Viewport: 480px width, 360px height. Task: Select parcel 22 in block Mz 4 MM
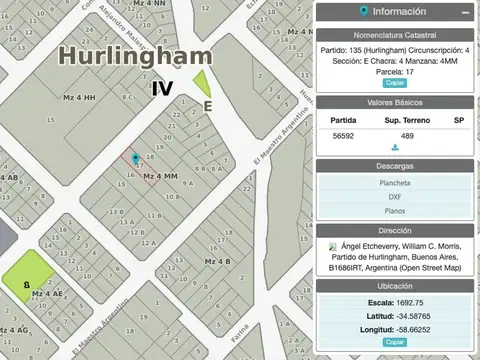point(176,115)
